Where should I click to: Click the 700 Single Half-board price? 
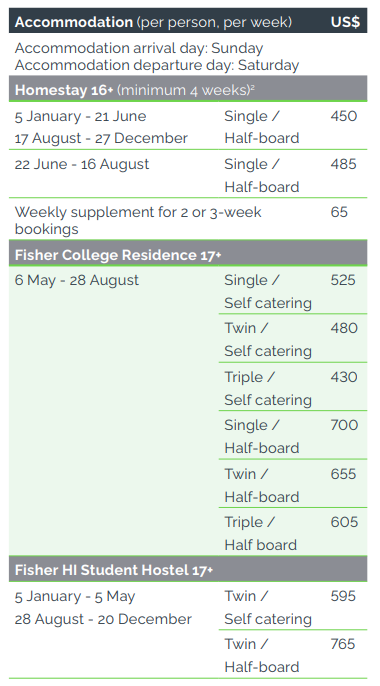tap(344, 425)
